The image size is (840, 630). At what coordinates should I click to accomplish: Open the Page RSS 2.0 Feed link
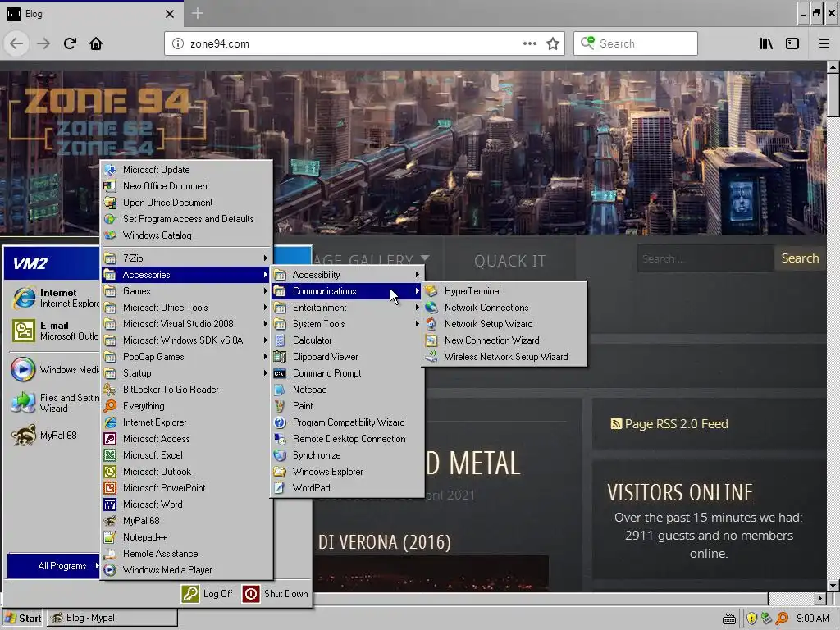669,424
